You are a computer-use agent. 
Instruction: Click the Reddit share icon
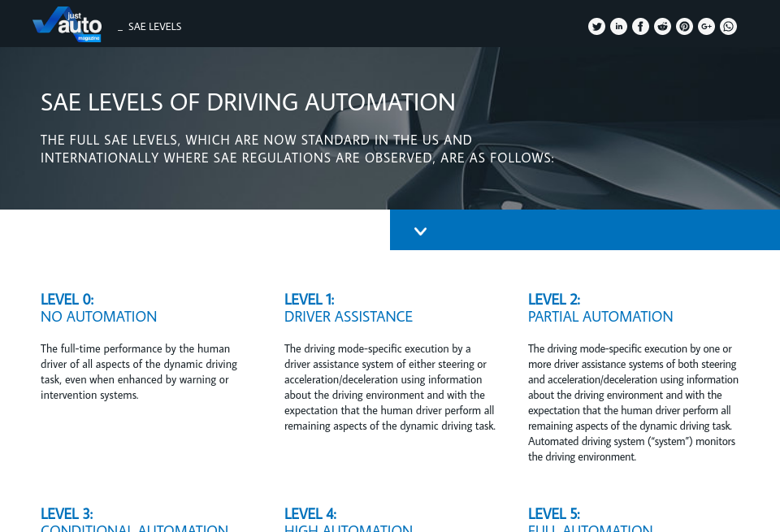662,26
